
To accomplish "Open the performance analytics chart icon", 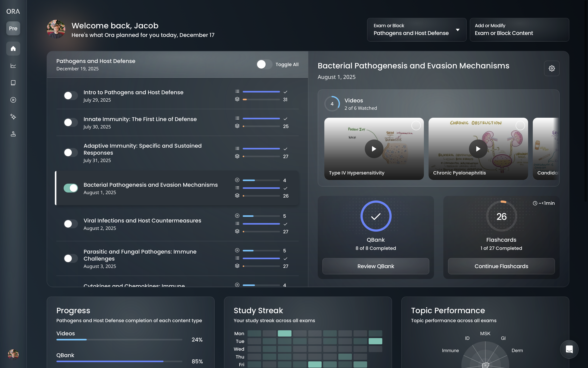I will coord(13,65).
